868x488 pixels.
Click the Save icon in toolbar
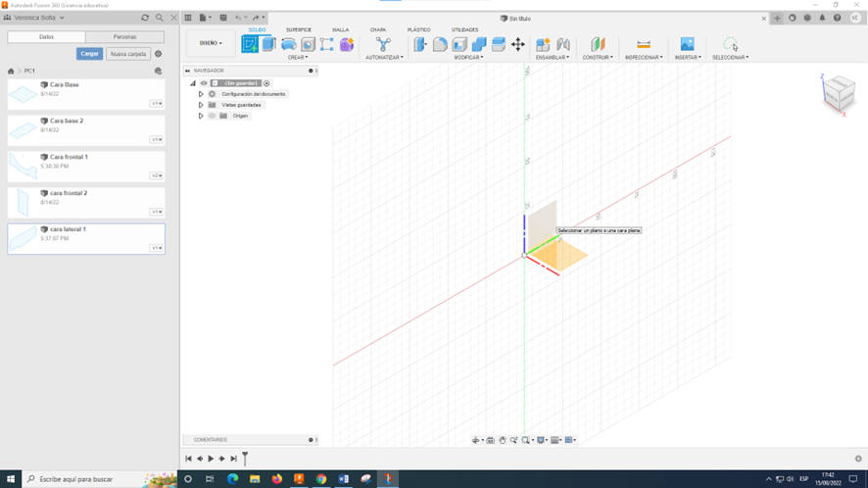(x=223, y=18)
